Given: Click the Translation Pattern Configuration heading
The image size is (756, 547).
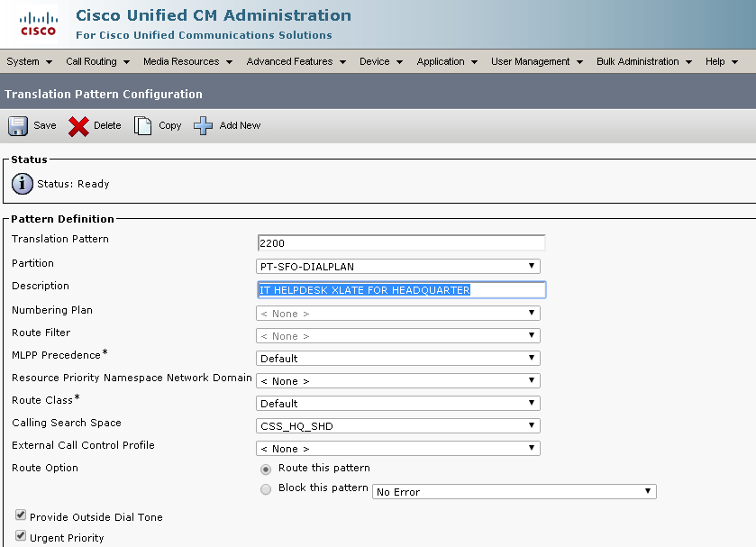Looking at the screenshot, I should (x=104, y=94).
